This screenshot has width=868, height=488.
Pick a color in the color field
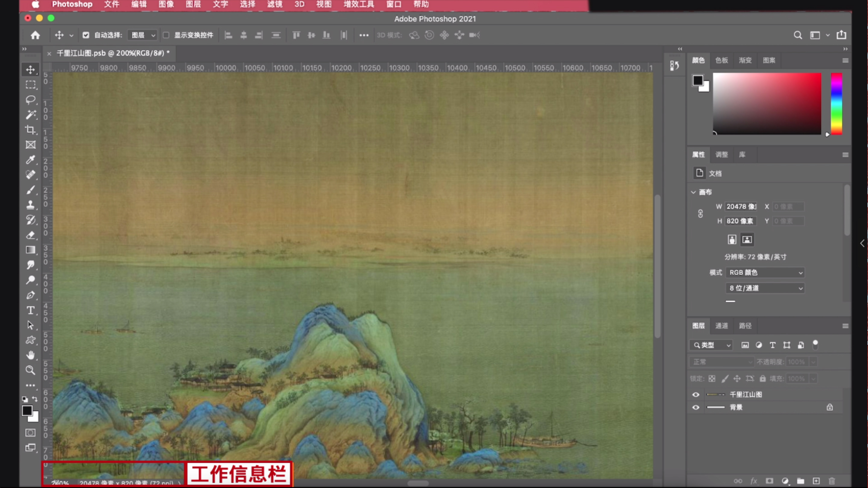(x=767, y=104)
